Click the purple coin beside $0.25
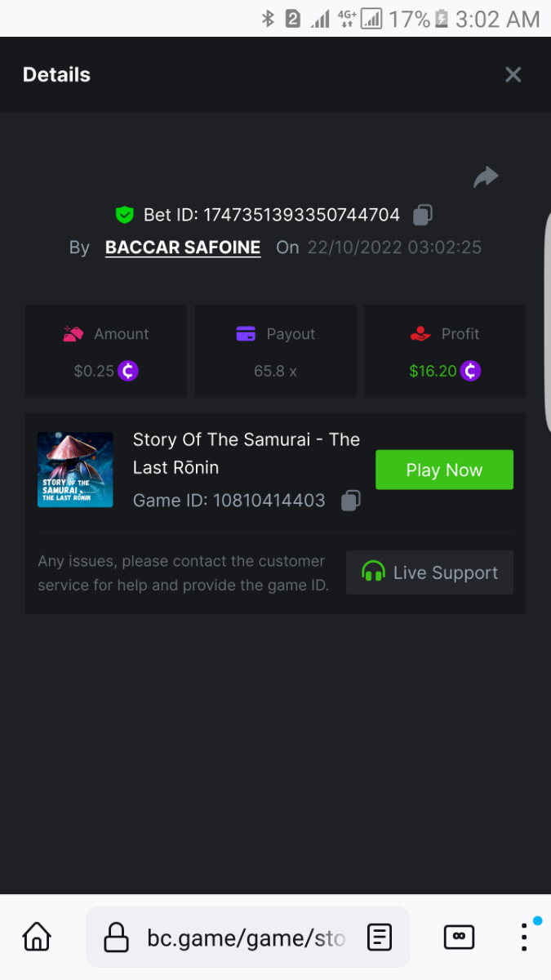Image resolution: width=551 pixels, height=980 pixels. coord(128,371)
